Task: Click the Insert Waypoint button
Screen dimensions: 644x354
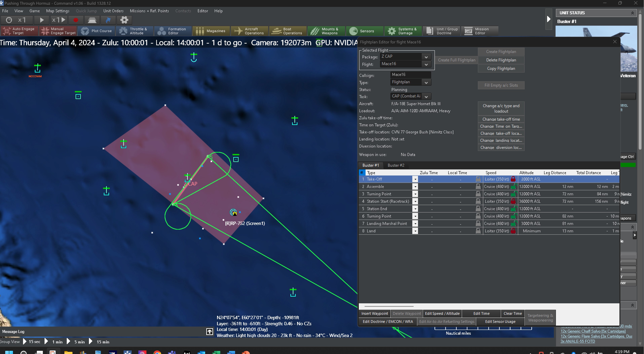Action: [x=374, y=313]
